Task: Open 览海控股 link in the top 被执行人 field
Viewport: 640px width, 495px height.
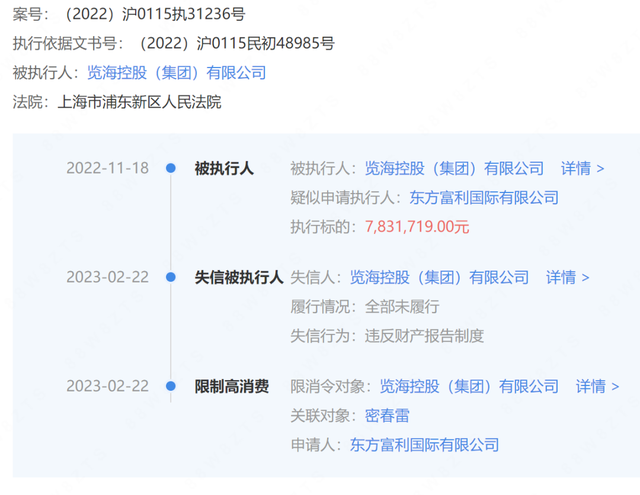Action: [177, 72]
